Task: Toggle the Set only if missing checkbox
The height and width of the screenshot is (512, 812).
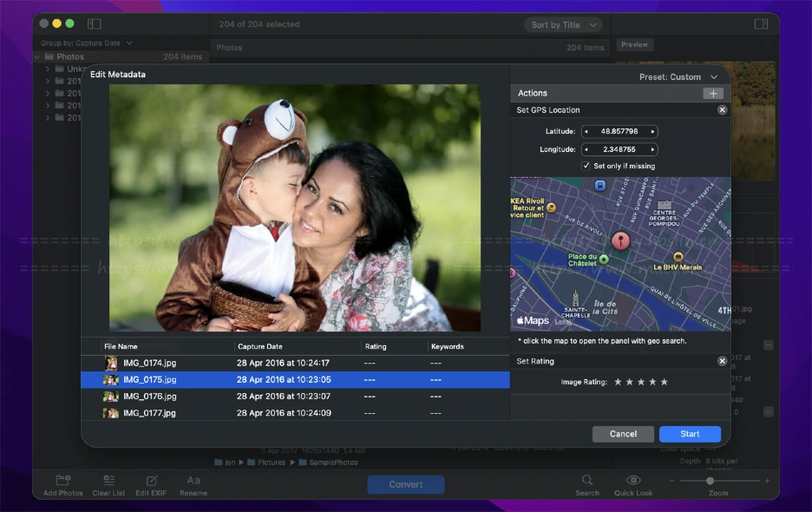Action: pyautogui.click(x=586, y=166)
